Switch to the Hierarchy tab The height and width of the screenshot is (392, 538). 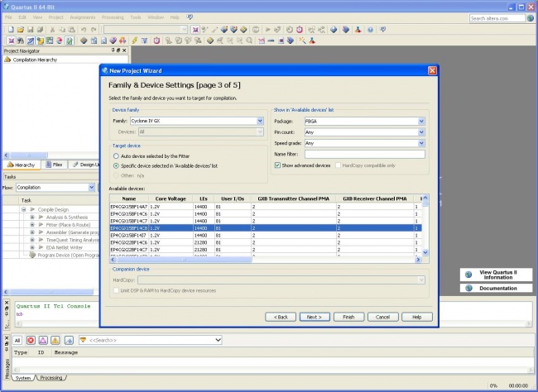[x=22, y=165]
